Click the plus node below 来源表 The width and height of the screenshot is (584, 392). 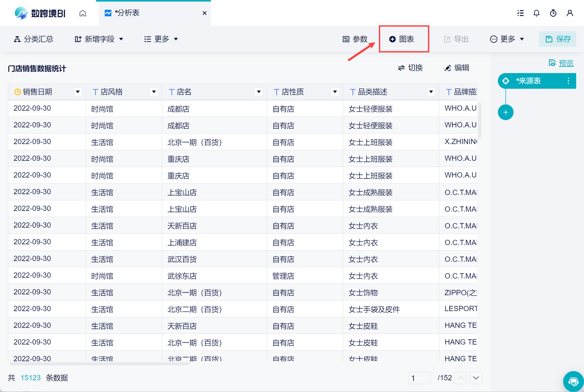505,112
